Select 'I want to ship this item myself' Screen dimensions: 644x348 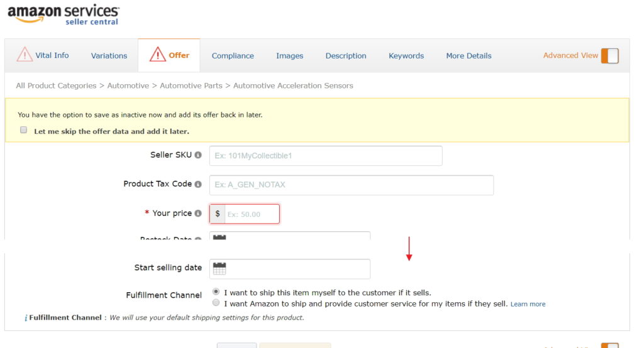(216, 292)
